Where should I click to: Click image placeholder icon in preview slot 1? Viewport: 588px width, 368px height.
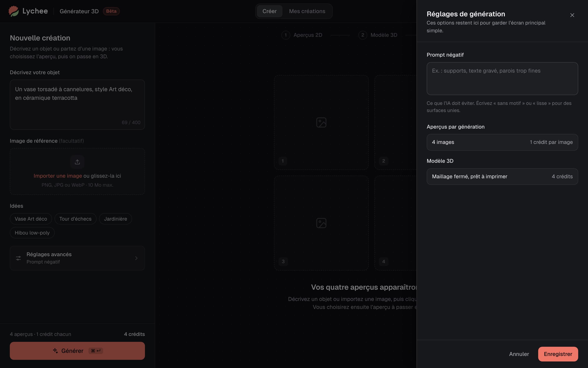tap(321, 122)
